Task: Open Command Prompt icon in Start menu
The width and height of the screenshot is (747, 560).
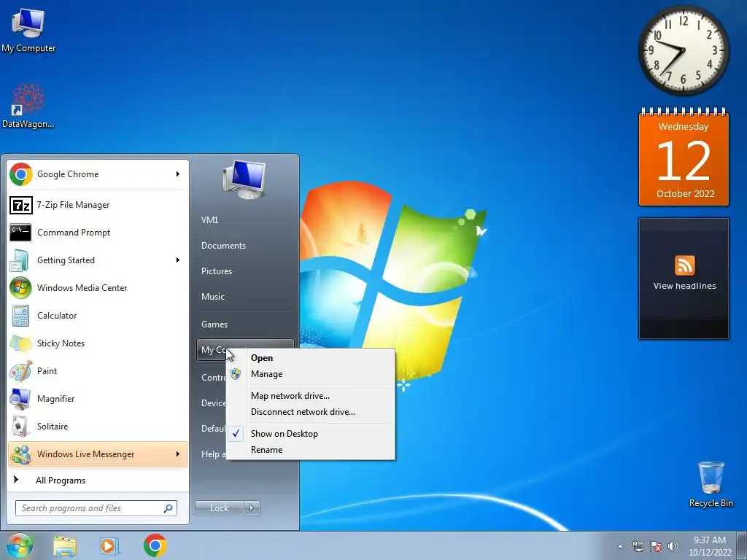Action: tap(20, 233)
